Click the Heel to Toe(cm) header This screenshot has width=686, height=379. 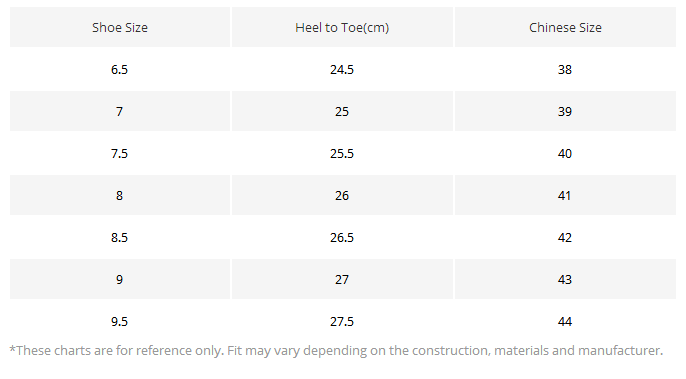click(342, 27)
